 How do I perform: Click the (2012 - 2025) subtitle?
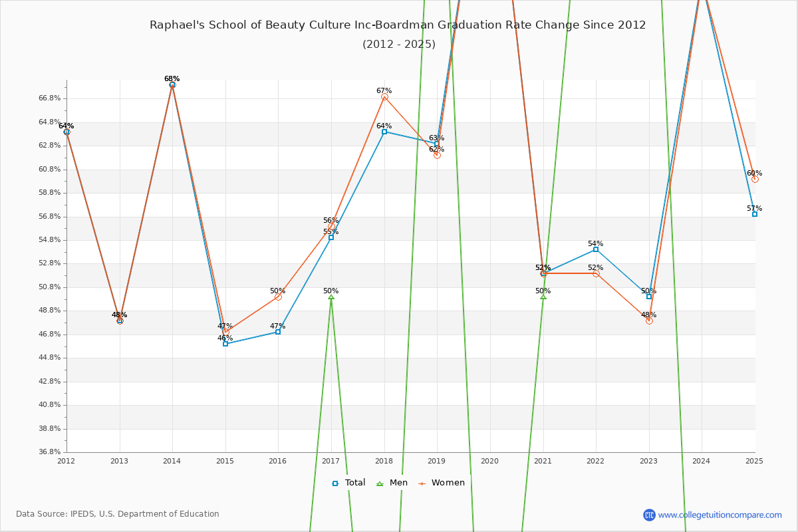click(399, 45)
